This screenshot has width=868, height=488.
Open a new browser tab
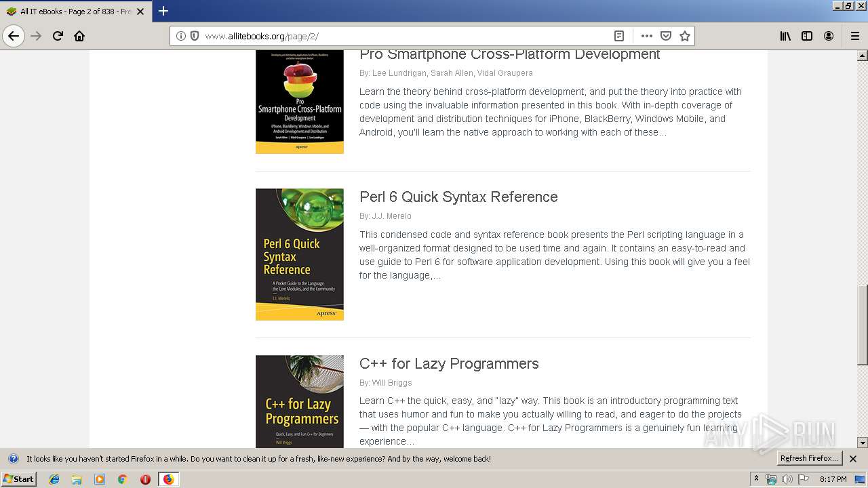pos(163,12)
